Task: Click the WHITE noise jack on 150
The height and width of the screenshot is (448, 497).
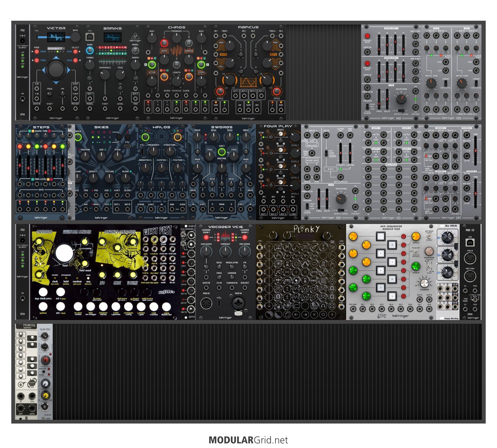Action: [307, 177]
